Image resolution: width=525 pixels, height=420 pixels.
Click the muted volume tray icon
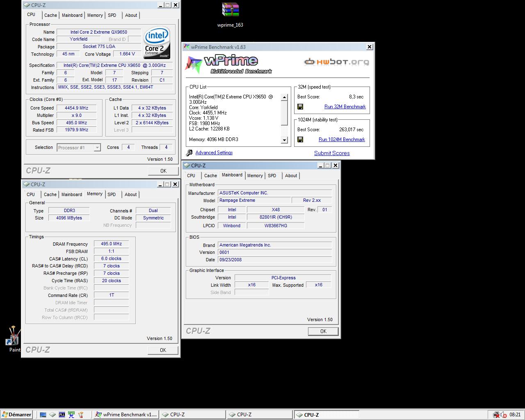coord(504,415)
